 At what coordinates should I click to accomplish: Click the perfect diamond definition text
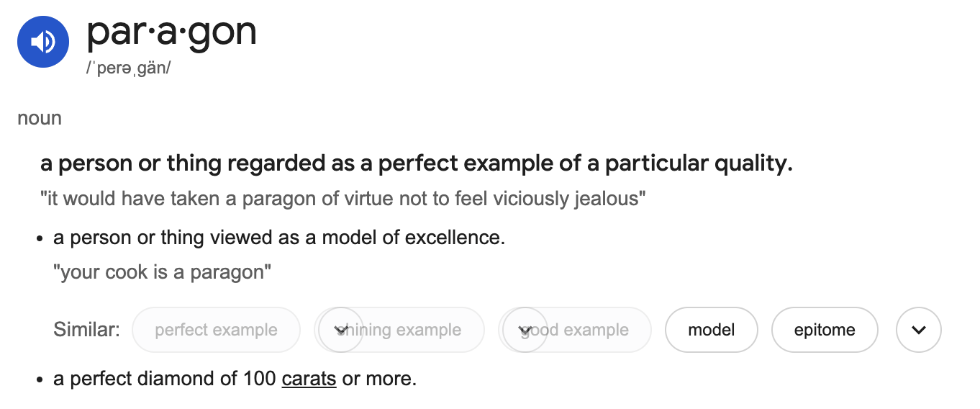[235, 379]
